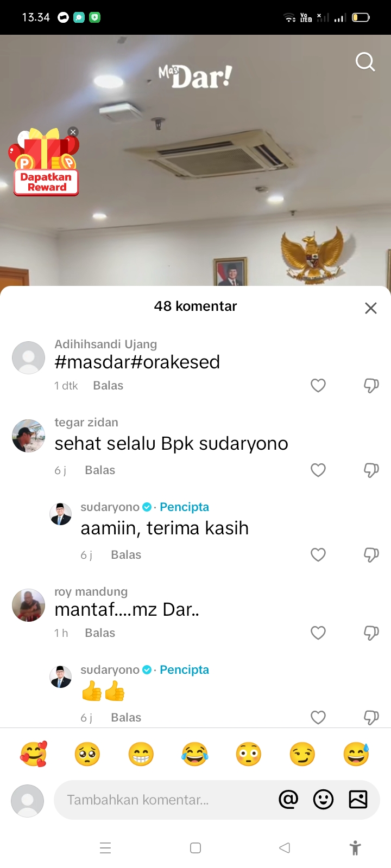Focus the Tambahkan komentar input field
The width and height of the screenshot is (391, 868).
[166, 800]
